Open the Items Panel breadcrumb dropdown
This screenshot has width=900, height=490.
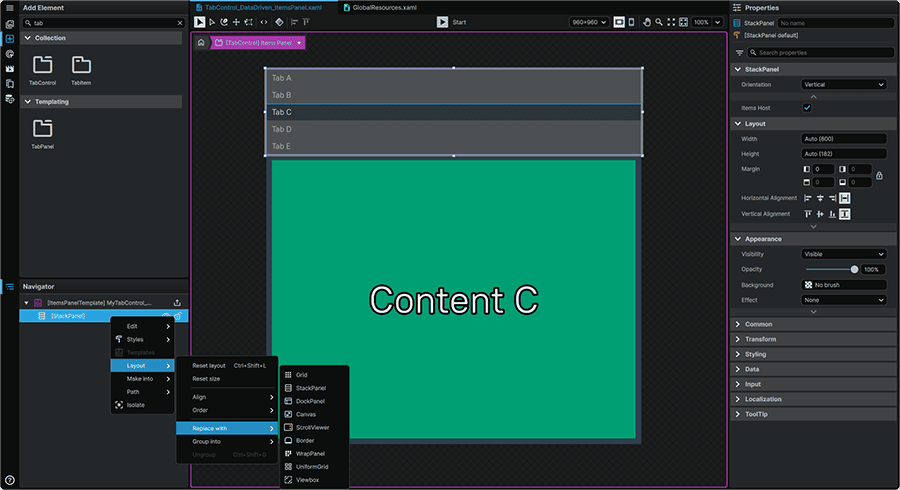click(x=299, y=43)
